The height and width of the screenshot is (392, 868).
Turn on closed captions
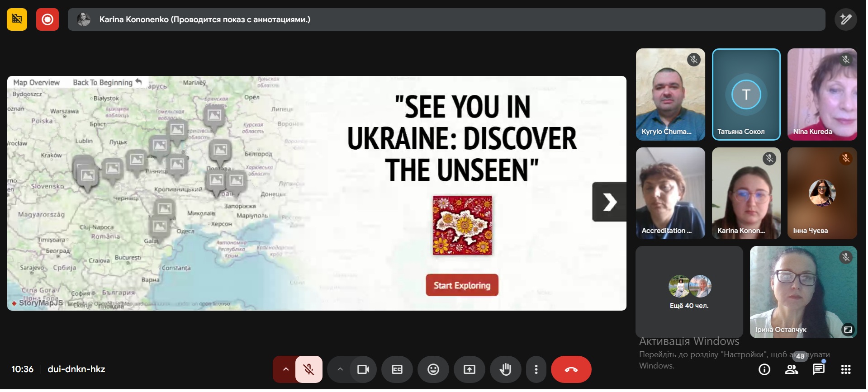(x=397, y=370)
